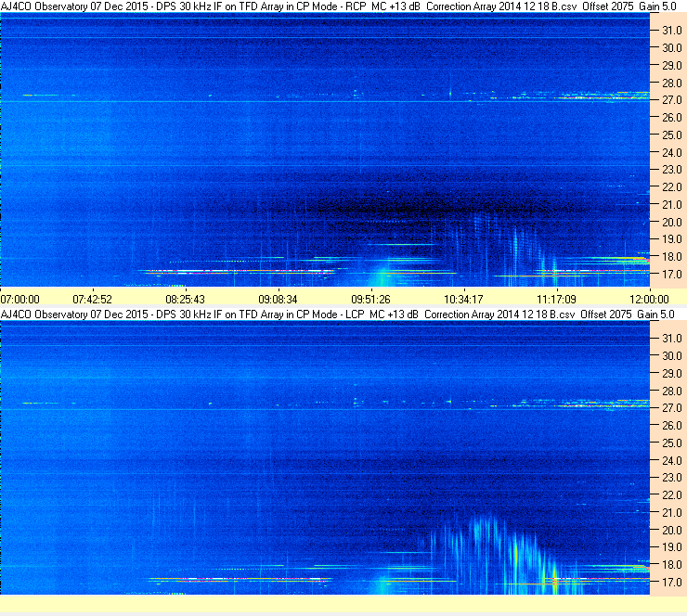Click the RCP spectrogram title text
Viewport: 687px width, 616px height.
tap(338, 6)
